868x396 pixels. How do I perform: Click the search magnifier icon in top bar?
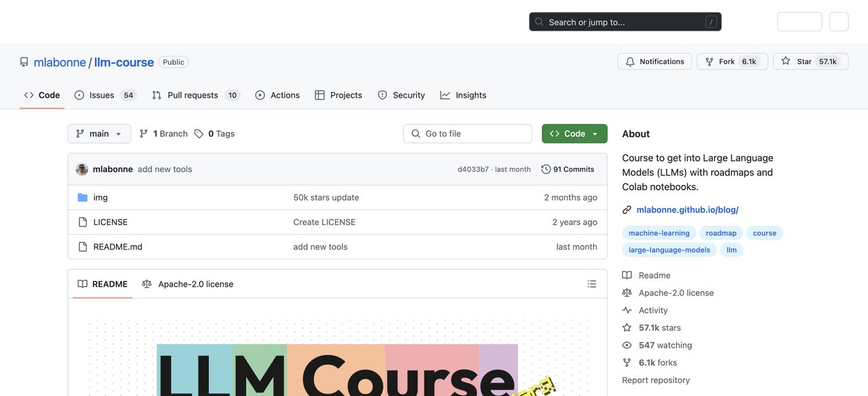[x=540, y=22]
